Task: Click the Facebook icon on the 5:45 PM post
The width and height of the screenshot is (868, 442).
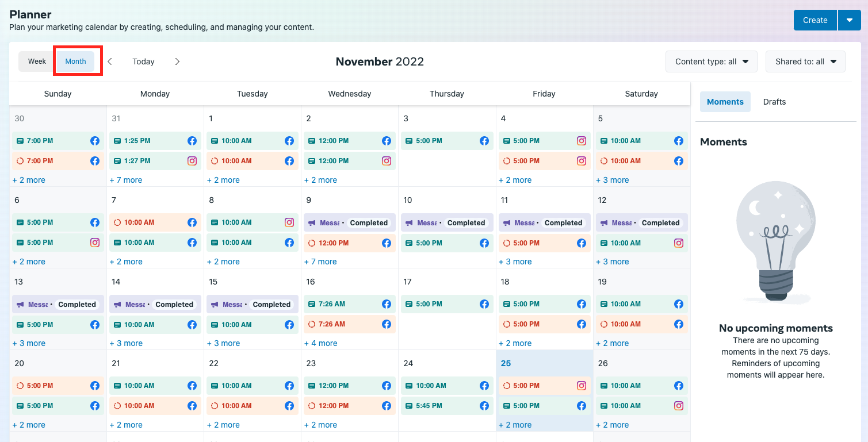Action: pos(484,406)
